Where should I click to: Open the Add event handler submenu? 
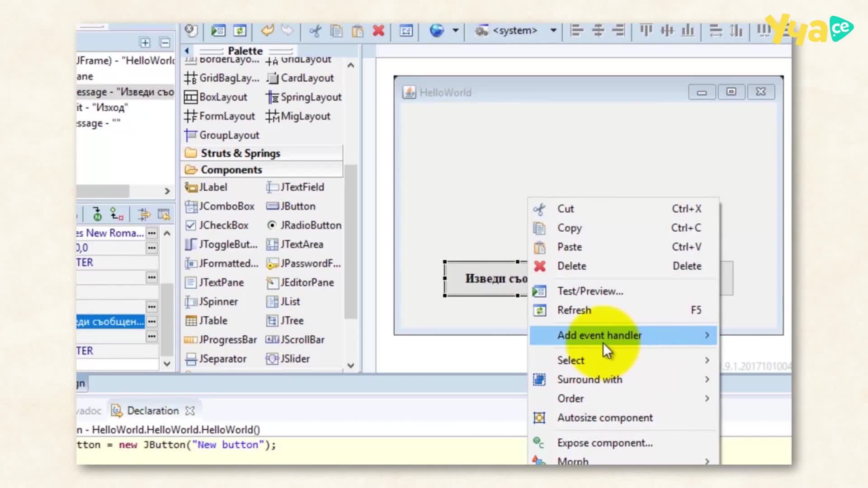(623, 336)
